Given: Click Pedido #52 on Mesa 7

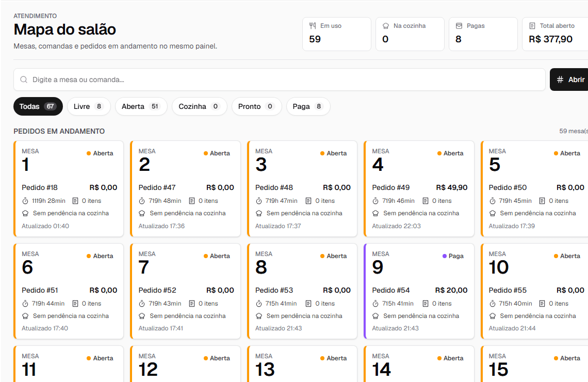Looking at the screenshot, I should (x=157, y=291).
